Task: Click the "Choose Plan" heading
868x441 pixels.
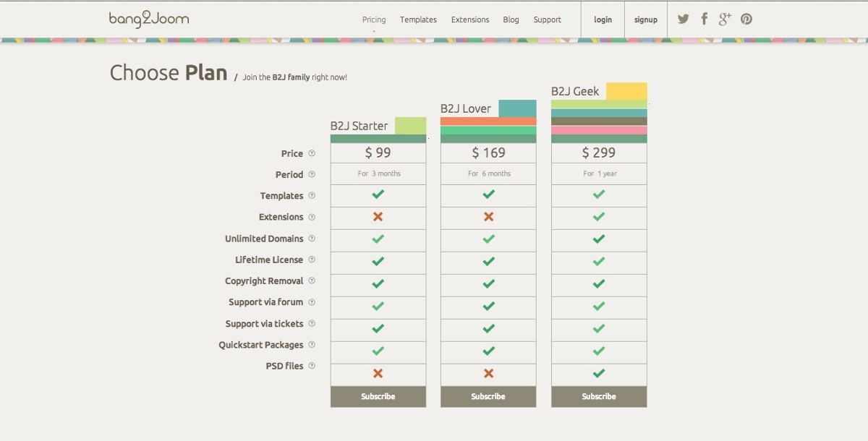Action: coord(169,72)
